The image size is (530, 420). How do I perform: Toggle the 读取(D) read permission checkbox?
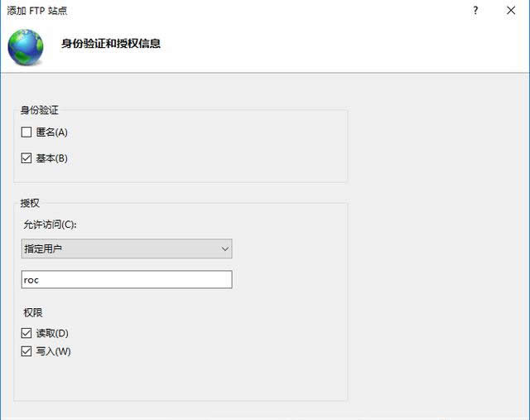[26, 333]
